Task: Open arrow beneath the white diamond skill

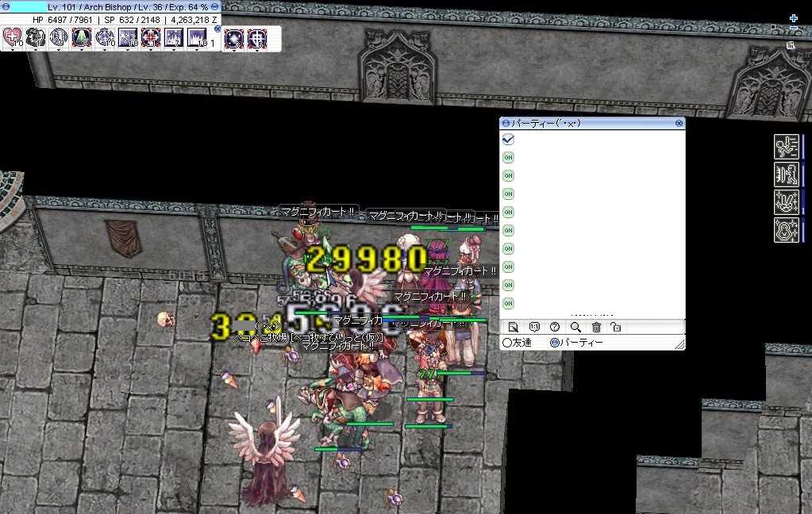Action: click(x=234, y=51)
